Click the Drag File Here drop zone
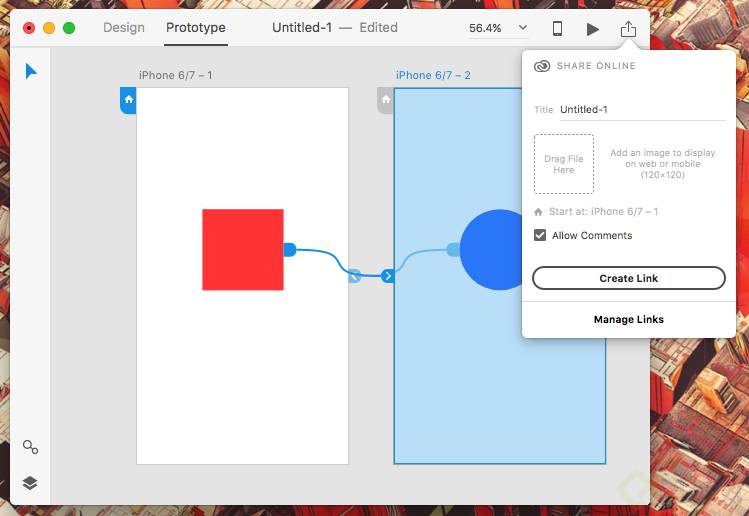Image resolution: width=749 pixels, height=516 pixels. 564,164
